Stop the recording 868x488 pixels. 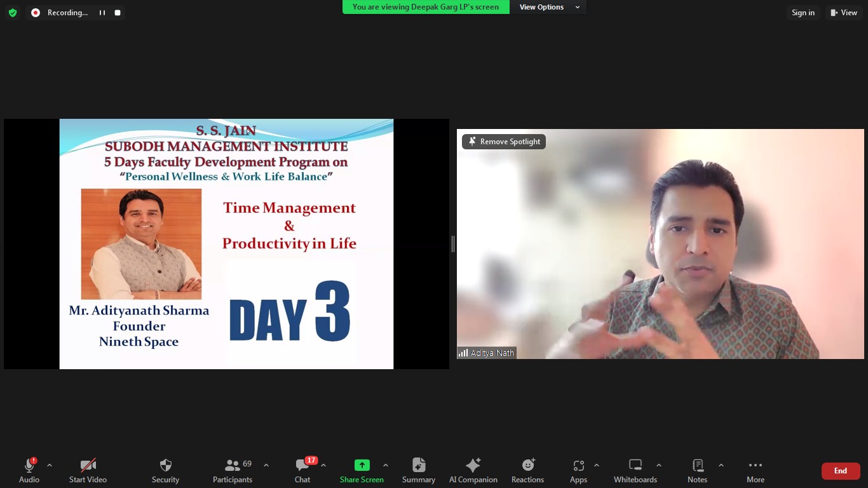118,13
